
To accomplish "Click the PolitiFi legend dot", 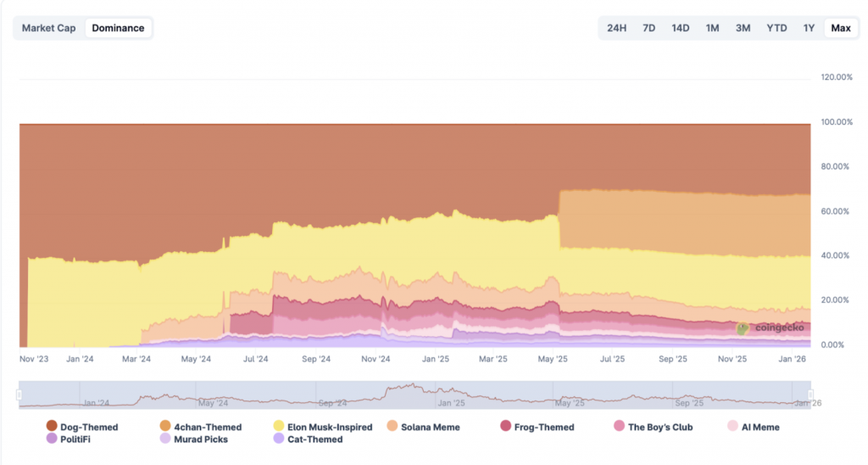I will [53, 439].
